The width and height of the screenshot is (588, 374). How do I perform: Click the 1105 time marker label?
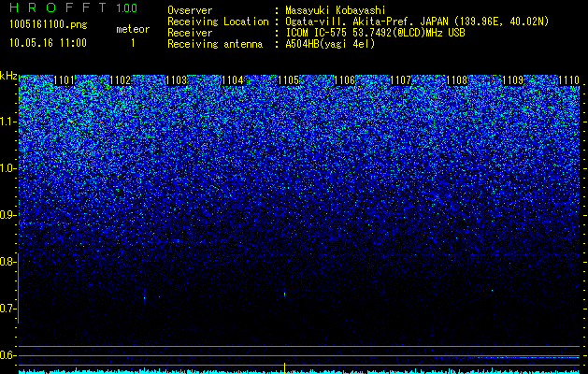coord(288,80)
